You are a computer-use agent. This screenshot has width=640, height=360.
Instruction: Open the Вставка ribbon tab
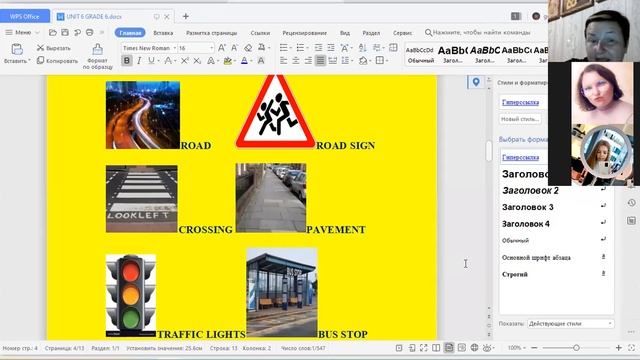(163, 33)
